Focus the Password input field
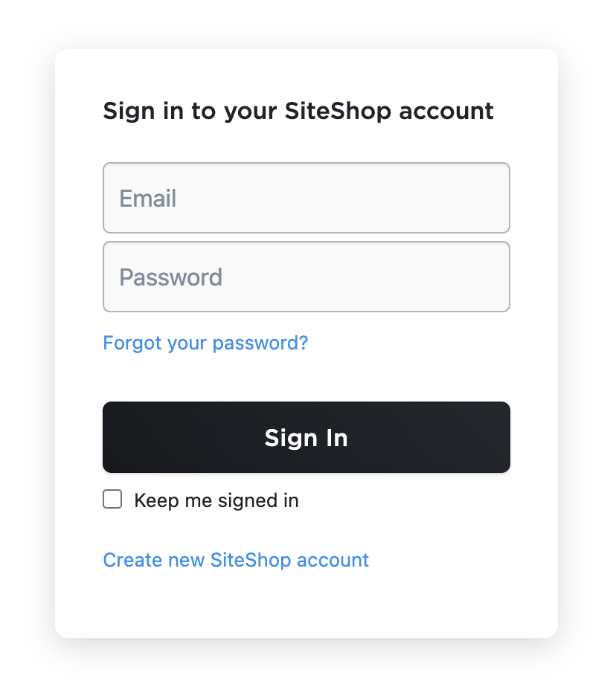 tap(307, 277)
